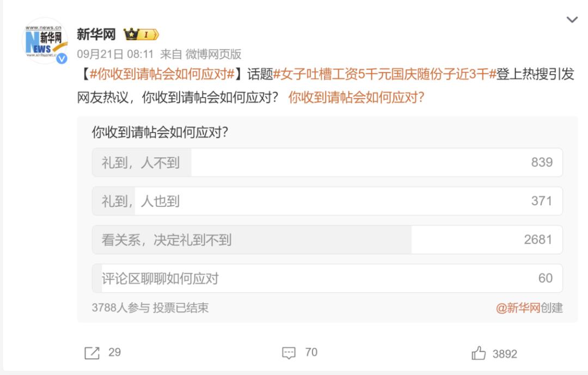This screenshot has width=588, height=375.
Task: Click the 微博网页版 source link
Action: point(213,54)
